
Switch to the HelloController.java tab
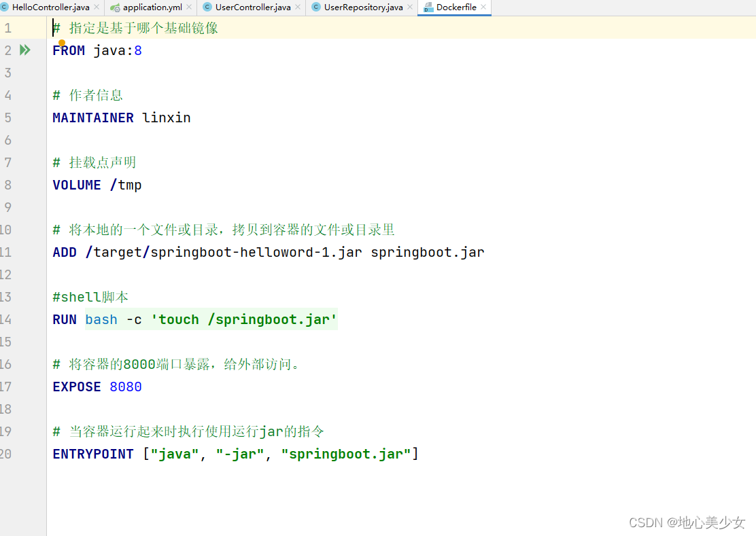(x=50, y=7)
